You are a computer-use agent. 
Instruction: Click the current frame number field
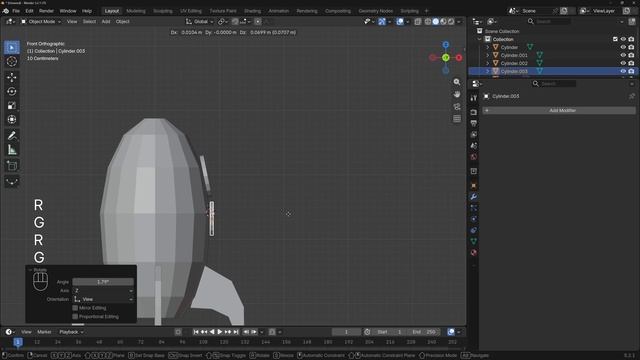click(x=346, y=332)
